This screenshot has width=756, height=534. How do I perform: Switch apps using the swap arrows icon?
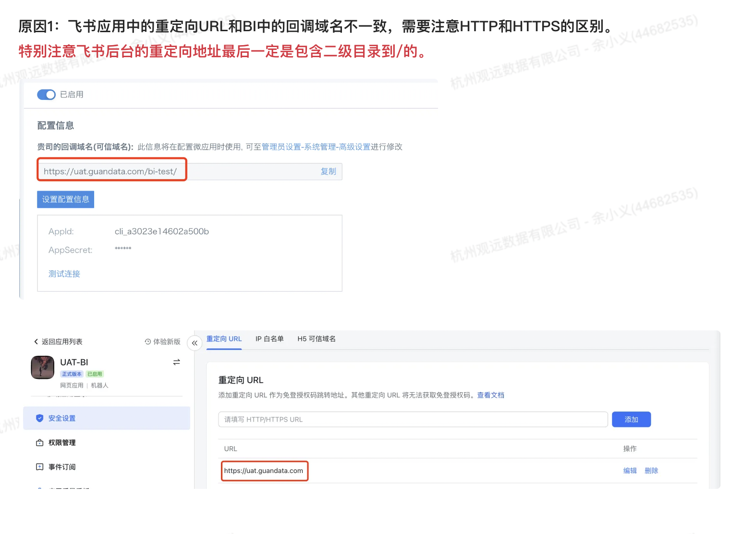[x=177, y=362]
